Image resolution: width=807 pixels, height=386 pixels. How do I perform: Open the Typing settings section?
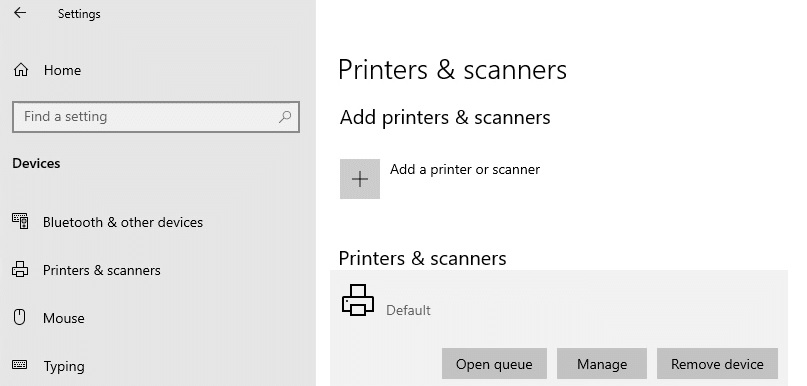[64, 366]
